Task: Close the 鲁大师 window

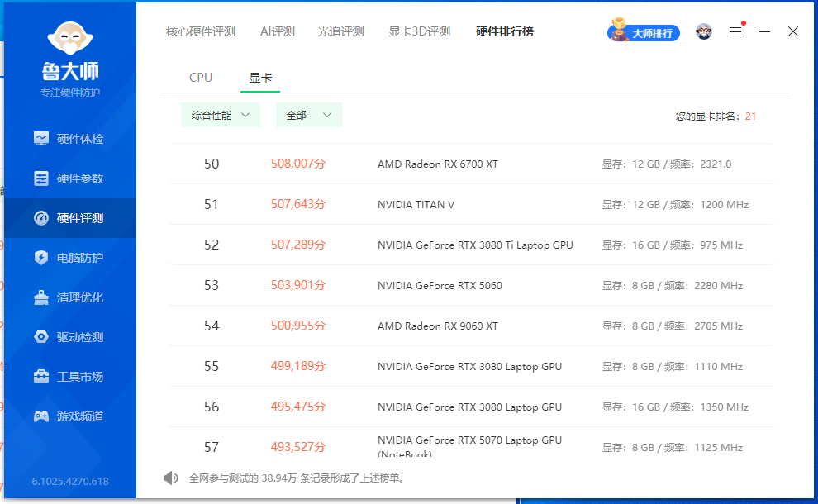Action: click(793, 32)
